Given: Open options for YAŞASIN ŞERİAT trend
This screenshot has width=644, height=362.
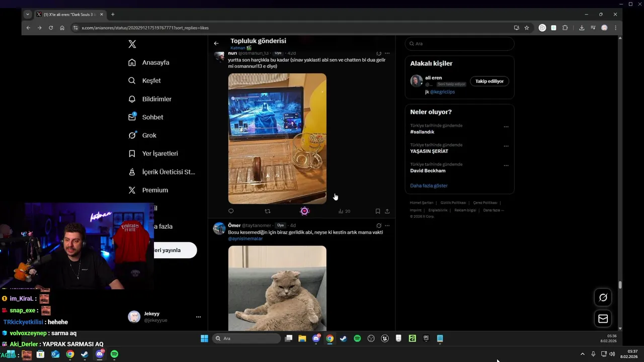Looking at the screenshot, I should 506,146.
